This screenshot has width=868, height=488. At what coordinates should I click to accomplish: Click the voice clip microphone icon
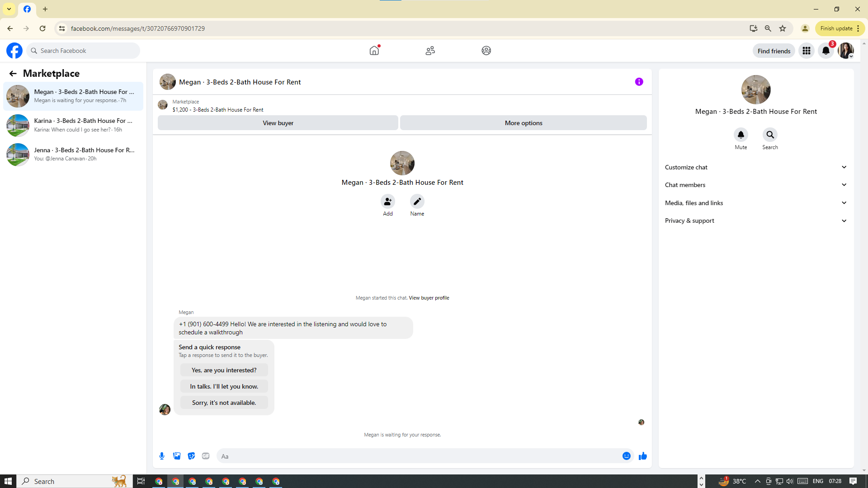162,456
